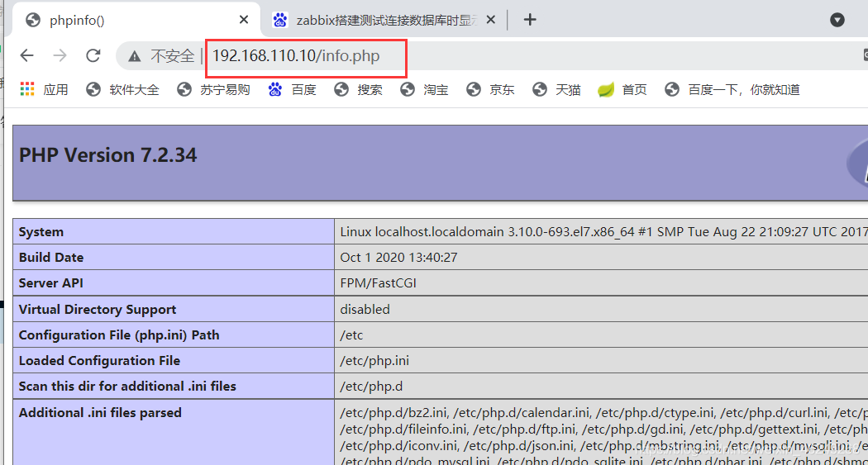
Task: Open the 搜索 bookmark
Action: pyautogui.click(x=358, y=89)
